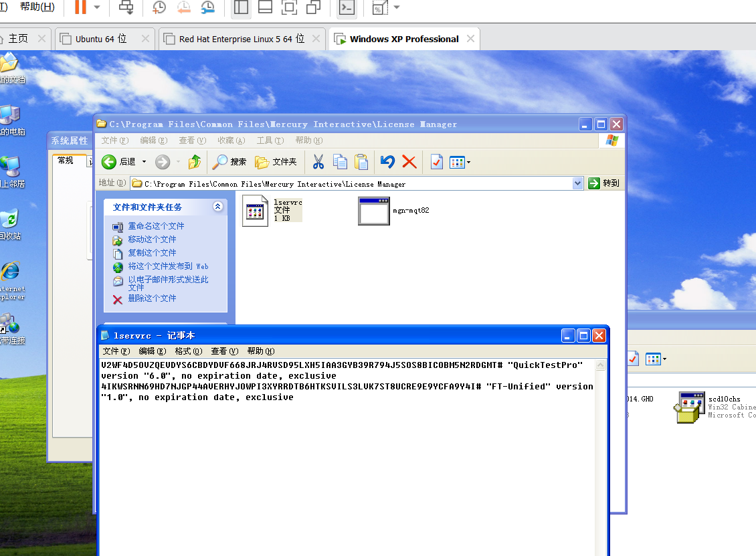Click the Notepad vertical scrollbar up arrow
This screenshot has width=756, height=556.
click(x=600, y=365)
